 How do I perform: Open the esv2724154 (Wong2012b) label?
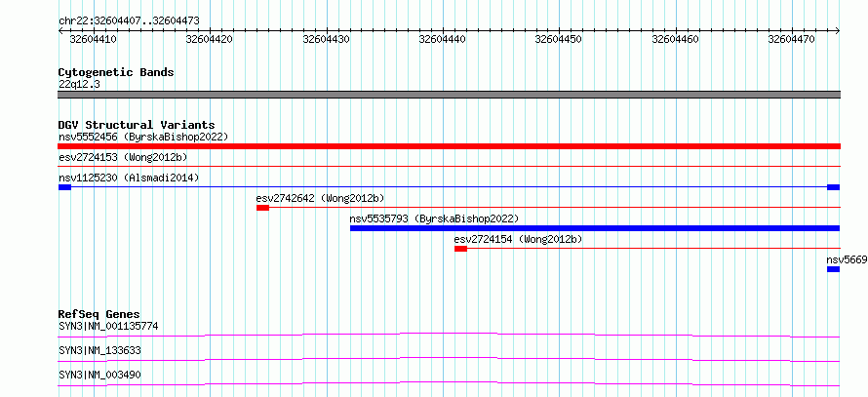518,239
